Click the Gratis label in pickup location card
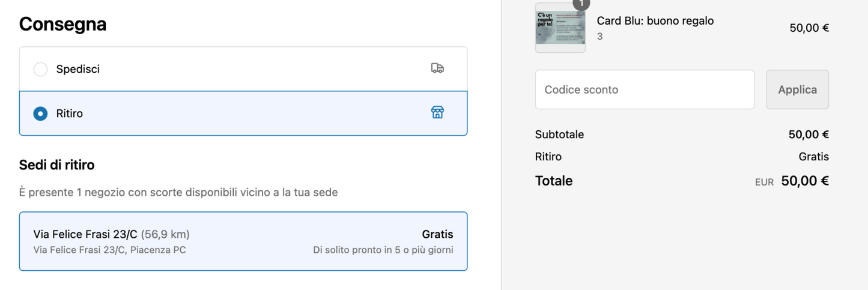The height and width of the screenshot is (290, 868). (437, 234)
